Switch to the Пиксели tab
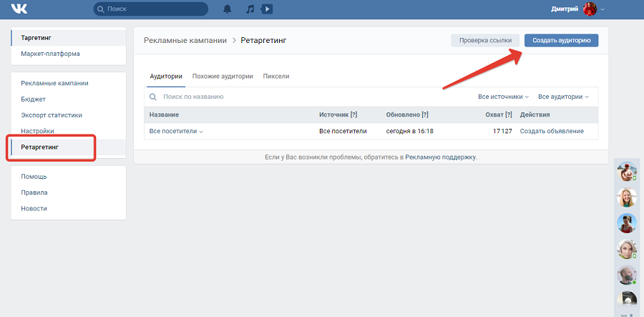The width and height of the screenshot is (644, 317). click(x=276, y=77)
